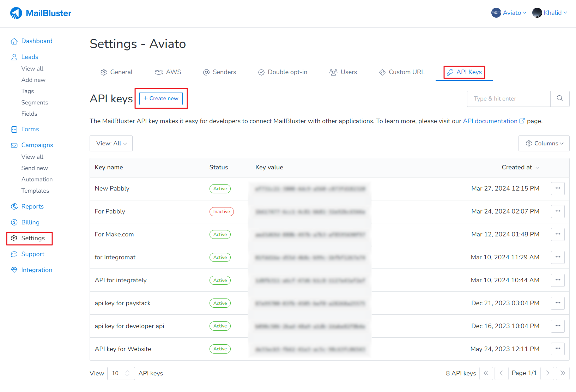Change rows per page stepper value
The height and width of the screenshot is (392, 576).
pyautogui.click(x=127, y=373)
